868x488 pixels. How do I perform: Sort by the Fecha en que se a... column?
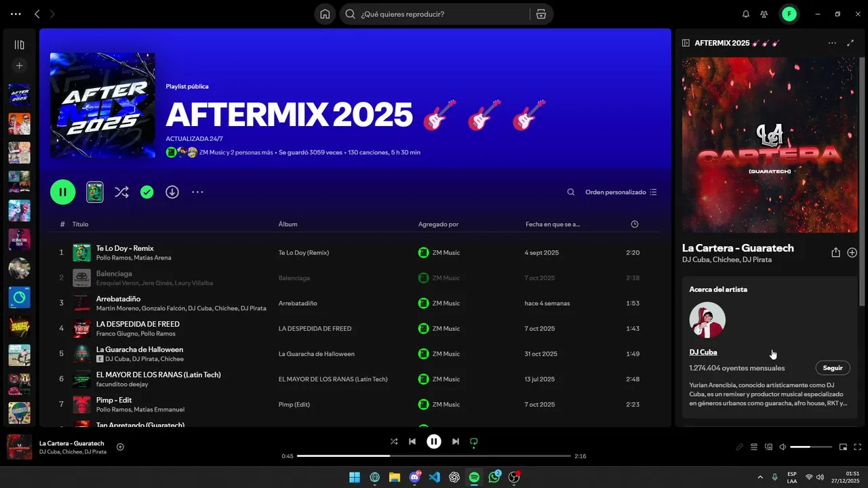[553, 224]
